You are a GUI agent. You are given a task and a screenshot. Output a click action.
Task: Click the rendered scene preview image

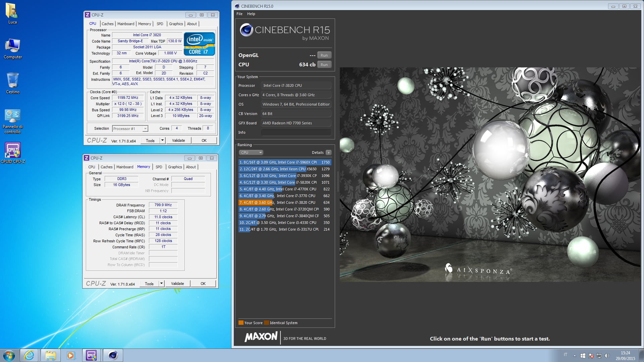pos(490,174)
